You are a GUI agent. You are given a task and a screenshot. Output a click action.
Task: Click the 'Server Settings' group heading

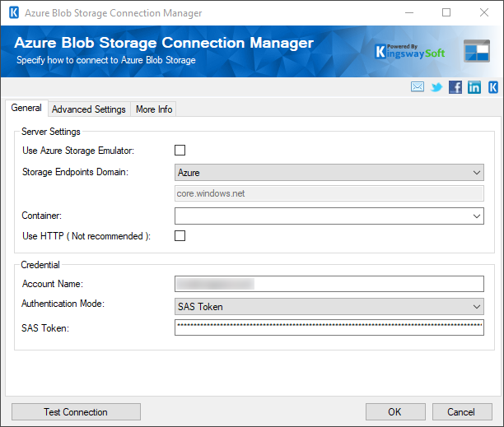(51, 132)
